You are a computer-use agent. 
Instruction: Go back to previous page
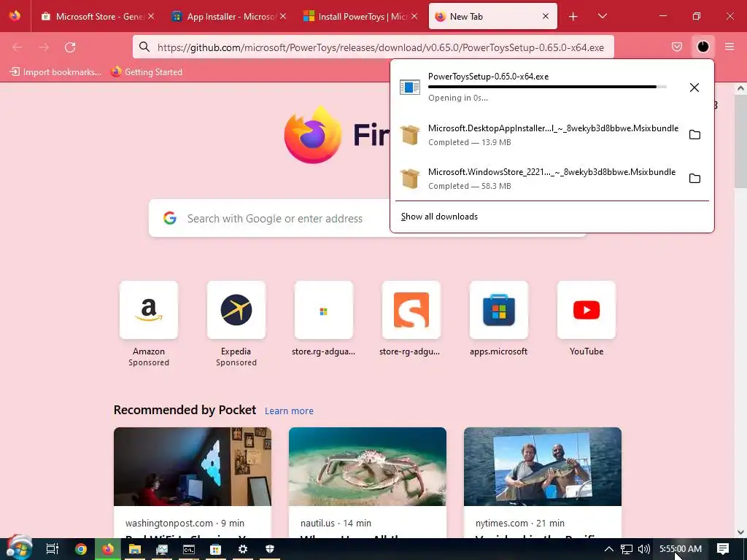[x=18, y=47]
